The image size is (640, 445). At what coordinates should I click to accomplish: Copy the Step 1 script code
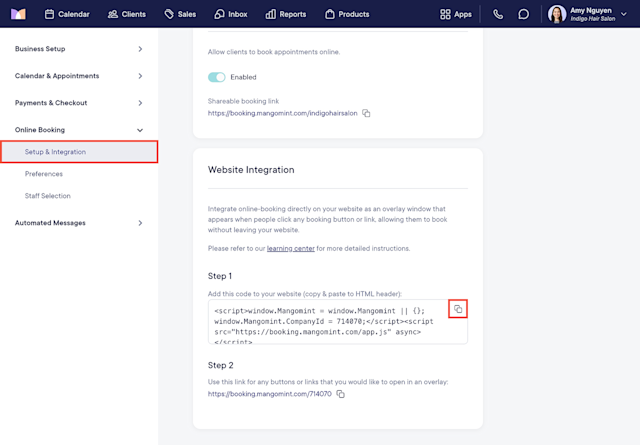458,309
